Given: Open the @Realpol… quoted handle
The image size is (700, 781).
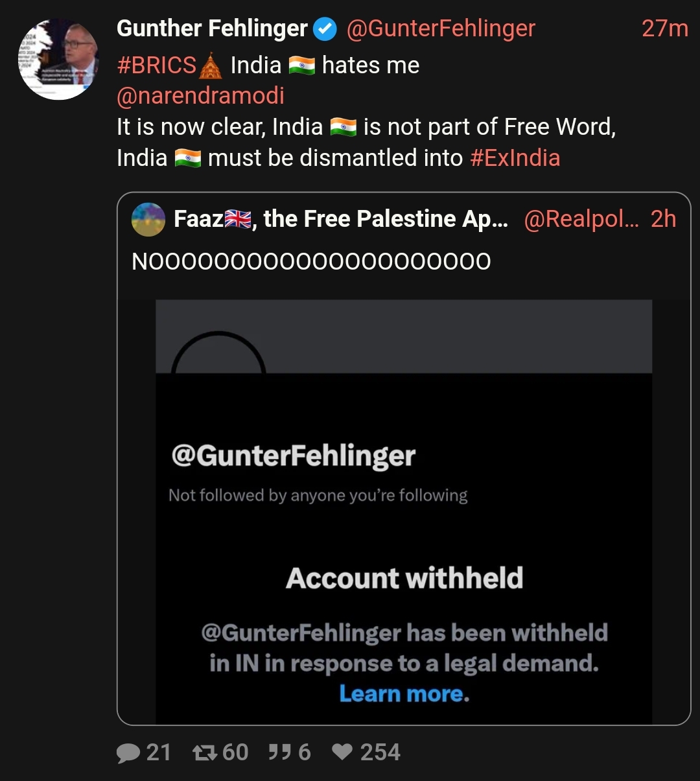Looking at the screenshot, I should click(581, 219).
